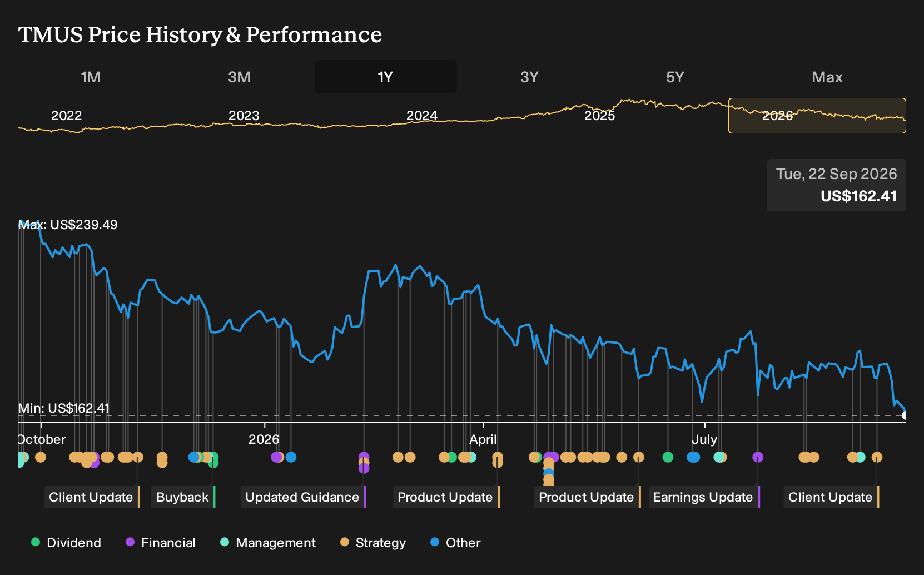Image resolution: width=924 pixels, height=575 pixels.
Task: Click the purple Financial marker after 2026 label
Action: 276,457
